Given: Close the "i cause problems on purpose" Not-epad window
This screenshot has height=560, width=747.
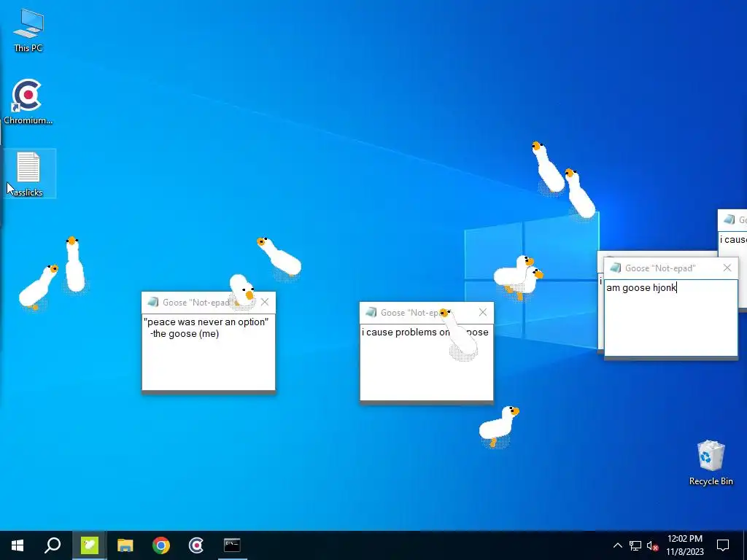Looking at the screenshot, I should pos(483,312).
